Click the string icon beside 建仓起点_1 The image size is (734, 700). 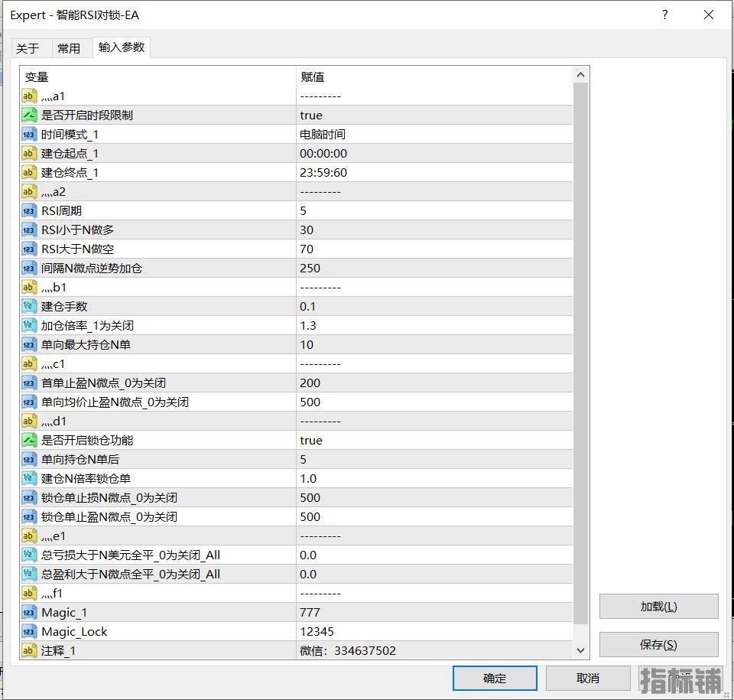(x=29, y=154)
